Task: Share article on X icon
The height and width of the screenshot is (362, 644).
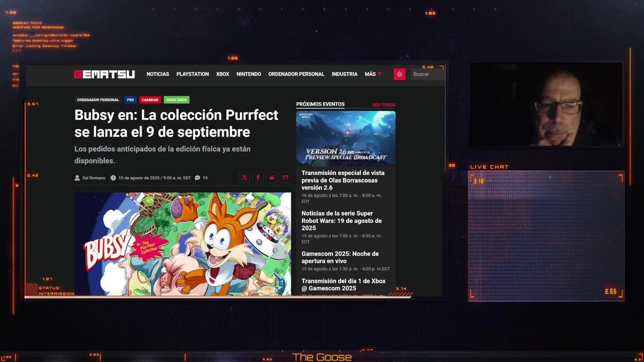Action: coord(244,177)
